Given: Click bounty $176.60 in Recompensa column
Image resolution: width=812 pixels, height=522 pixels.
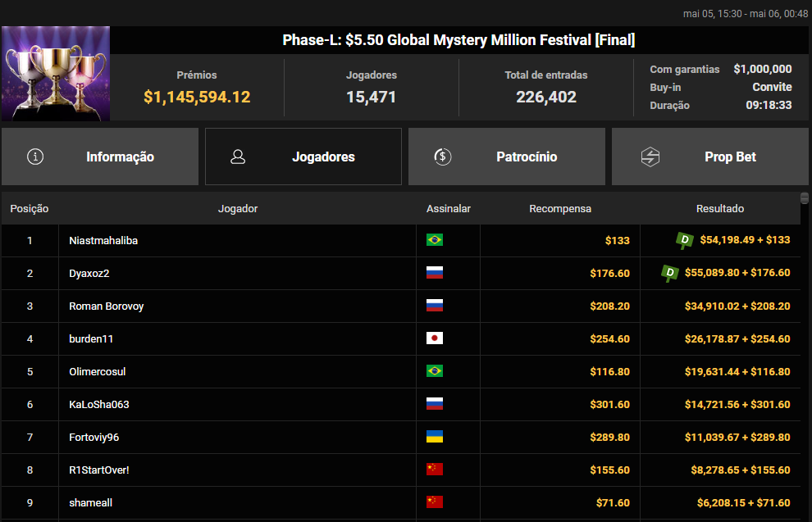Looking at the screenshot, I should click(610, 273).
